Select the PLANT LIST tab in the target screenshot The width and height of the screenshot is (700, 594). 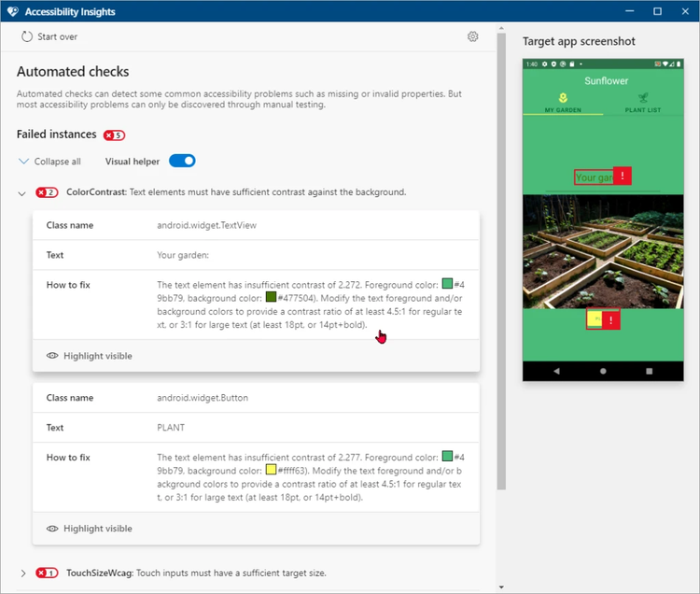tap(643, 103)
